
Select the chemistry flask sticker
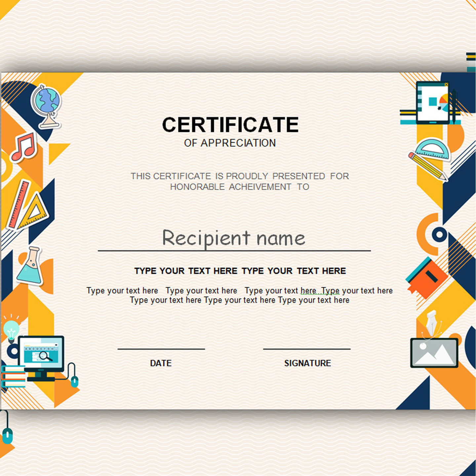[30, 266]
